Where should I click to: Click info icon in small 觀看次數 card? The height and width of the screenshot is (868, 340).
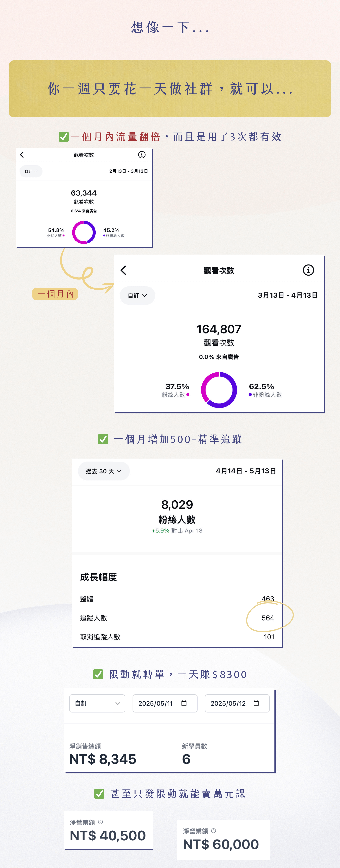point(142,155)
